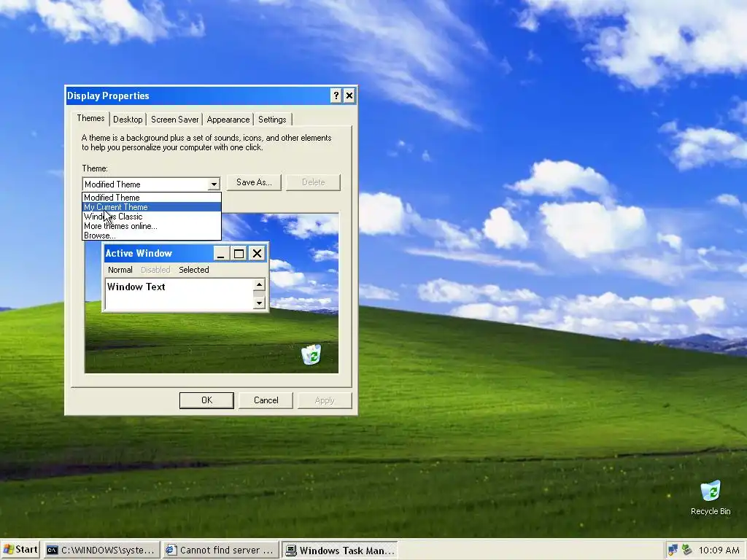Click the Theme combo box text field
The width and height of the screenshot is (747, 560).
[x=146, y=184]
